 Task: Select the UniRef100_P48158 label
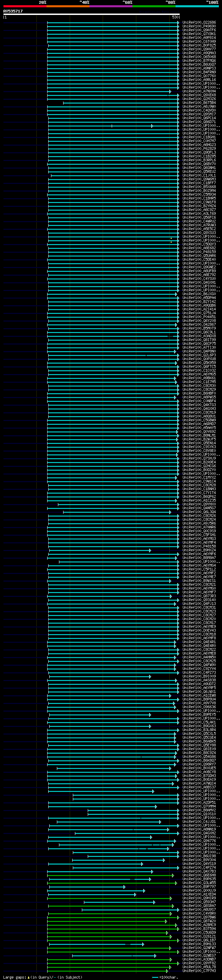(199, 546)
